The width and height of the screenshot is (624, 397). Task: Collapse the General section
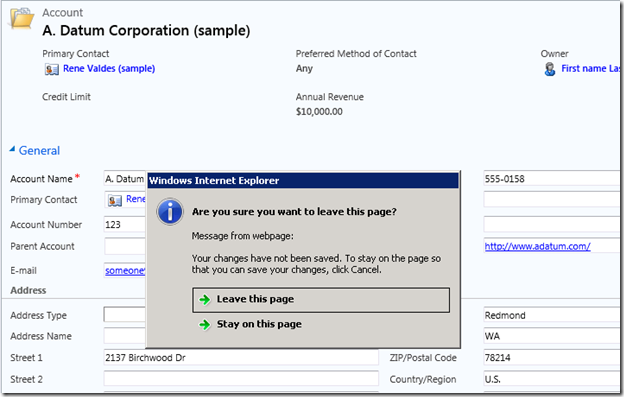tap(12, 149)
